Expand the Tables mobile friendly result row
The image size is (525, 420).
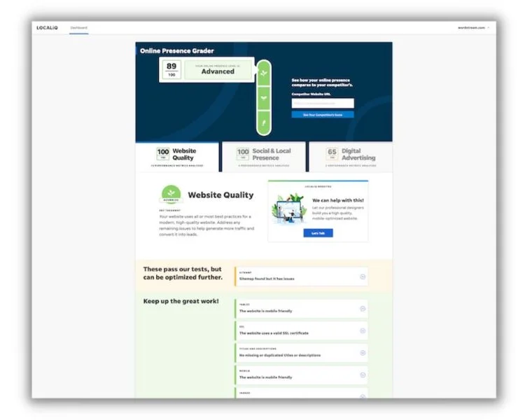click(363, 309)
